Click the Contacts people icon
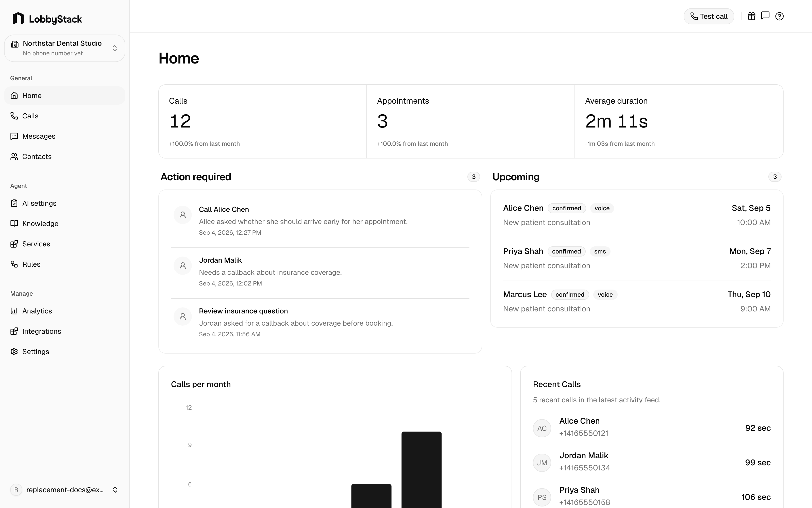Screen dimensions: 812x508 click(14, 156)
